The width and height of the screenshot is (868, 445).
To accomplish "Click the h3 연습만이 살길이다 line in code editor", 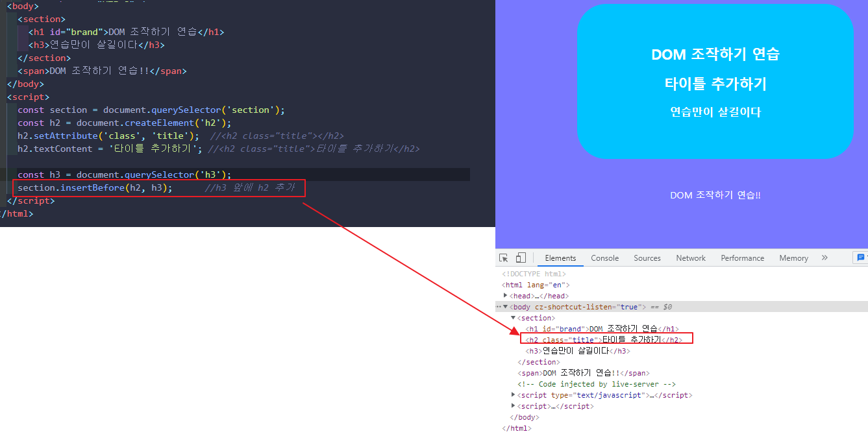I will [x=97, y=45].
